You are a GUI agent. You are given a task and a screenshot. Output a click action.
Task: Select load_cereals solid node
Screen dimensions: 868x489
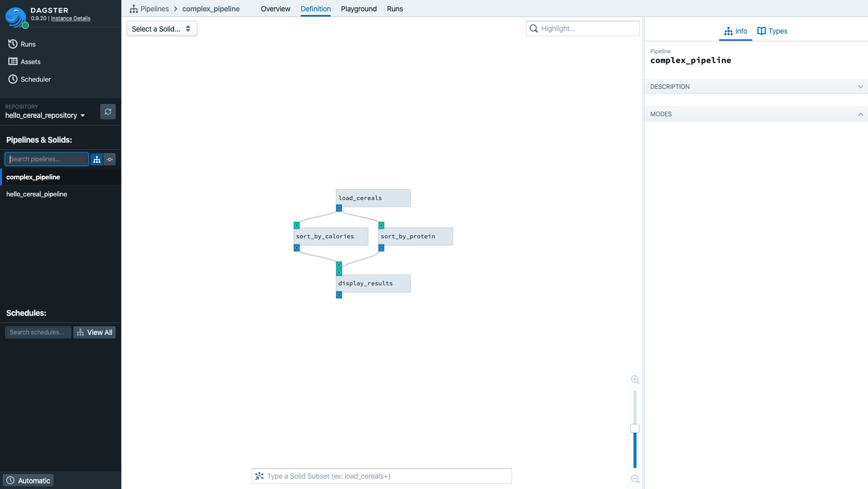(x=373, y=198)
